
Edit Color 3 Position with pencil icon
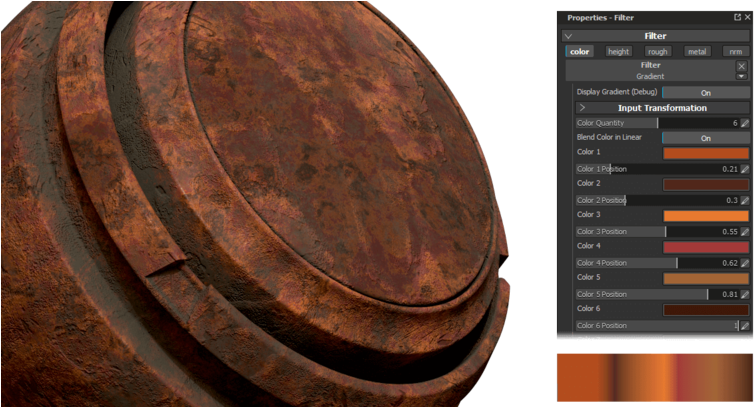coord(745,231)
